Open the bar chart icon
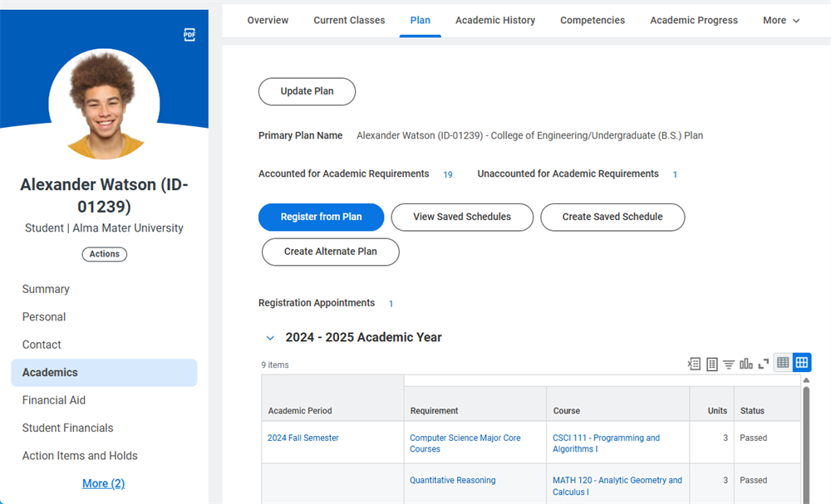The width and height of the screenshot is (831, 504). click(x=745, y=364)
